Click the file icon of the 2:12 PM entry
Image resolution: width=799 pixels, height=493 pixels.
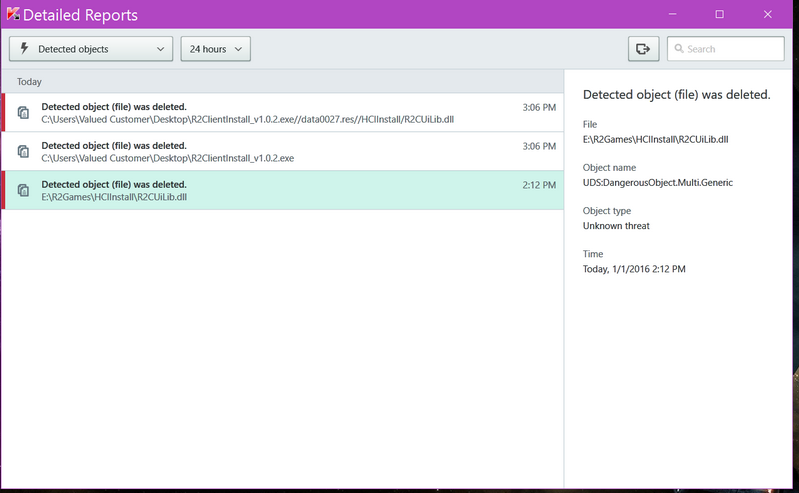click(x=23, y=191)
